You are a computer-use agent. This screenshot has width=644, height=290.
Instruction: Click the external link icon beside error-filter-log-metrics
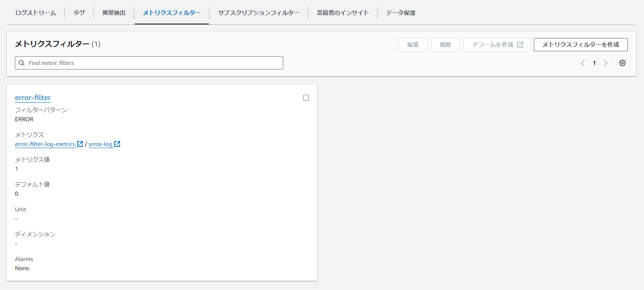tap(80, 144)
